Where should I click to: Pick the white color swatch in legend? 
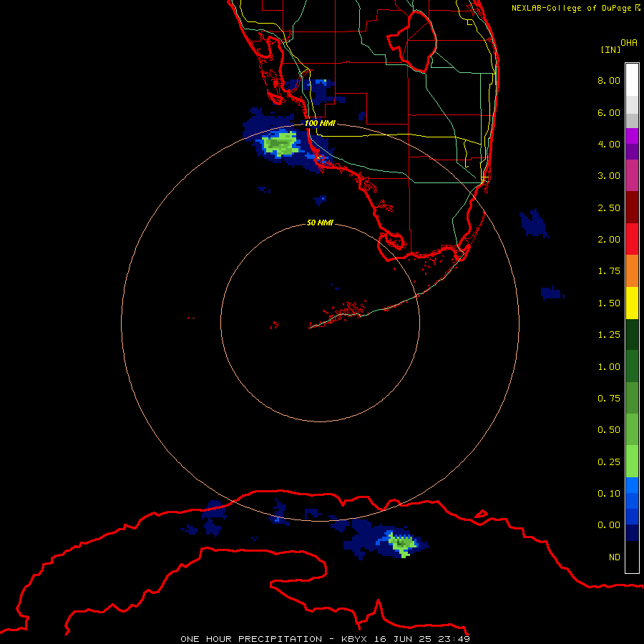pyautogui.click(x=632, y=80)
